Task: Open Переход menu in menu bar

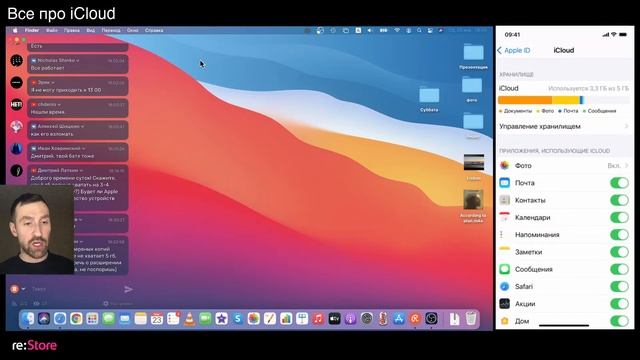Action: [111, 31]
